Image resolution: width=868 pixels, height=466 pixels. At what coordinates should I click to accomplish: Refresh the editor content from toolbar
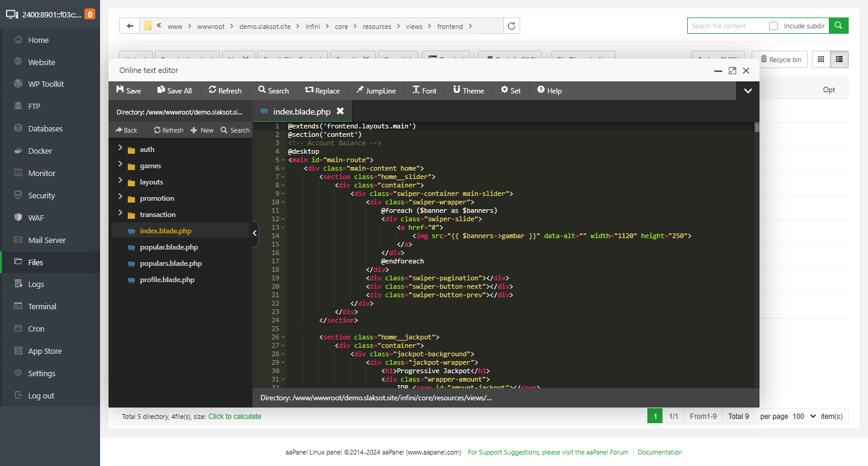(225, 90)
